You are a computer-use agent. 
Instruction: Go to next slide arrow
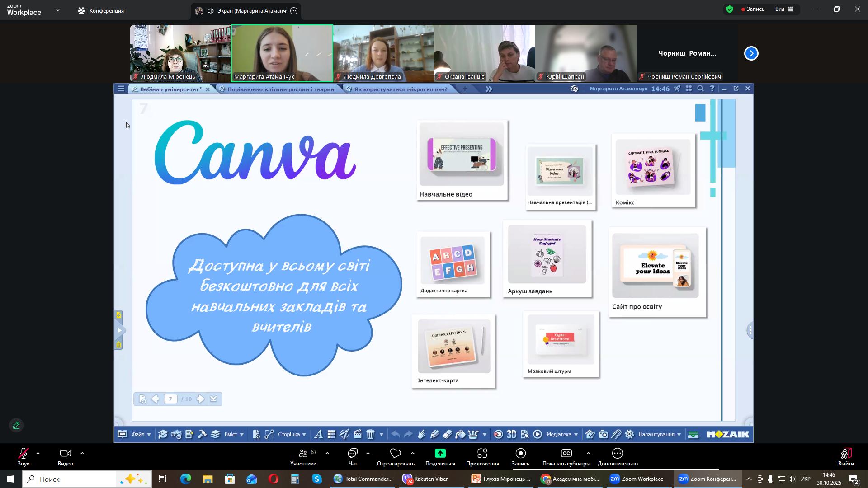click(x=200, y=399)
